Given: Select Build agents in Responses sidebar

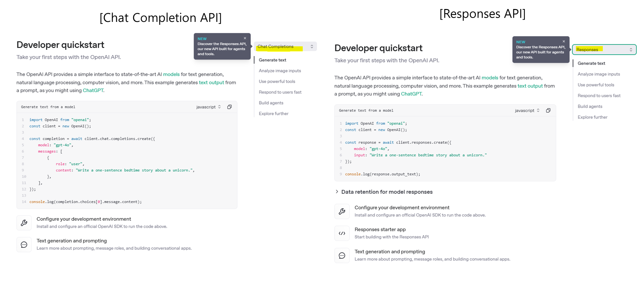Looking at the screenshot, I should pos(590,106).
